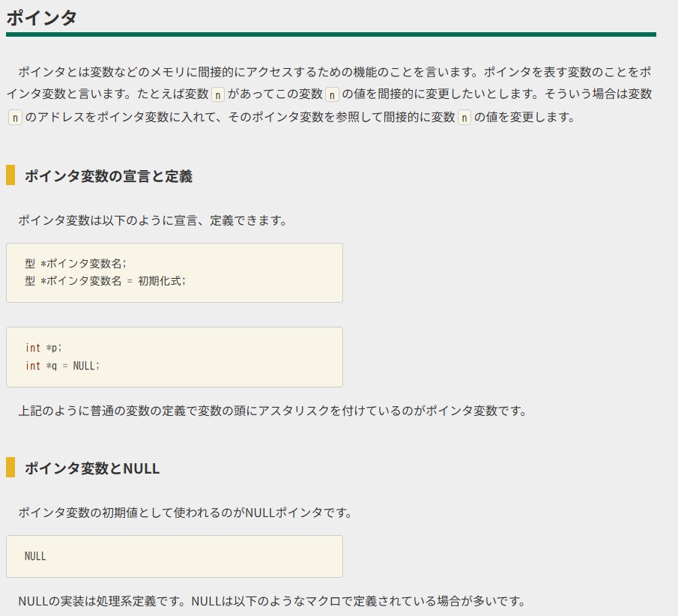This screenshot has width=678, height=616.
Task: Click inline code n before があってこの変数
Action: pyautogui.click(x=218, y=94)
